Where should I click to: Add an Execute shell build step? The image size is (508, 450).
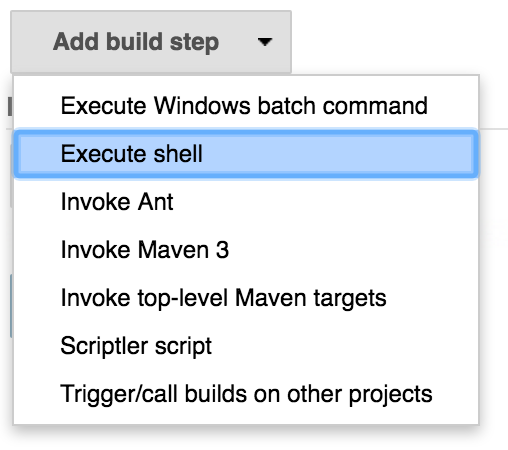click(x=246, y=154)
